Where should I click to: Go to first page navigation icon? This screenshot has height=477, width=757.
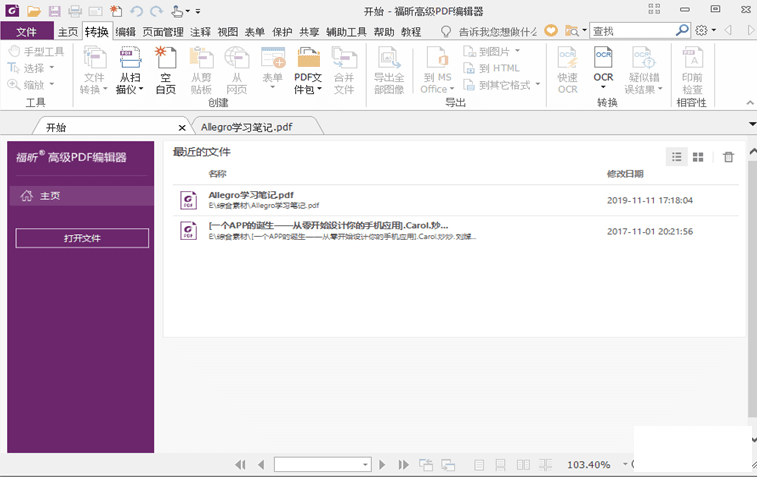click(x=240, y=464)
